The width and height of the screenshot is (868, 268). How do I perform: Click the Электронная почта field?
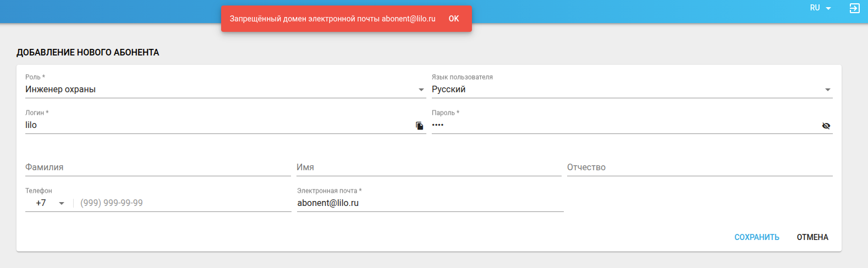430,203
